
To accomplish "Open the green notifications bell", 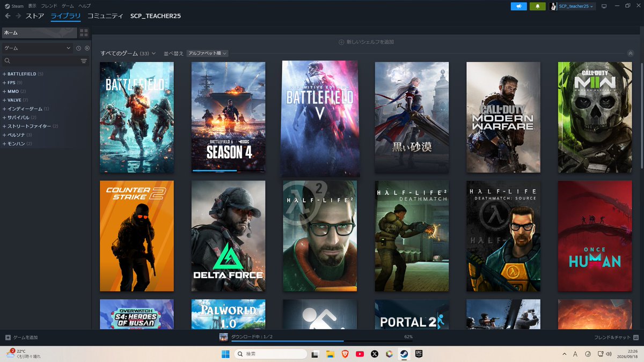I will 537,6.
